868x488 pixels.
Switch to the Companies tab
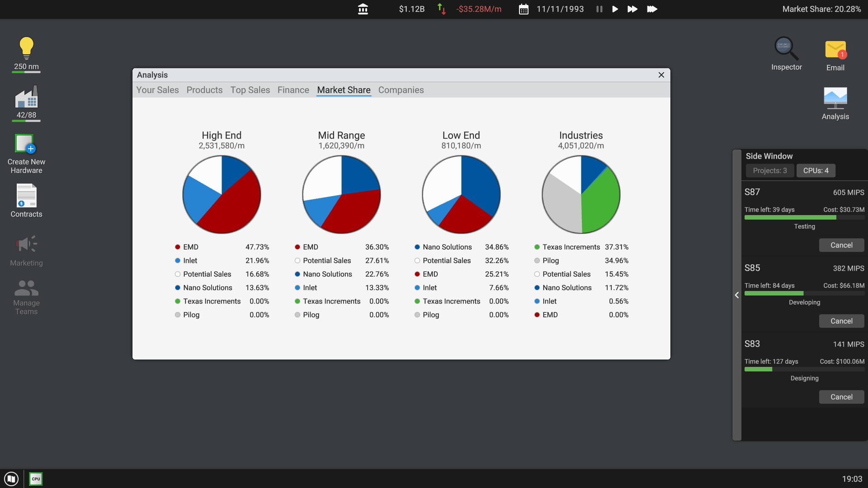tap(401, 90)
